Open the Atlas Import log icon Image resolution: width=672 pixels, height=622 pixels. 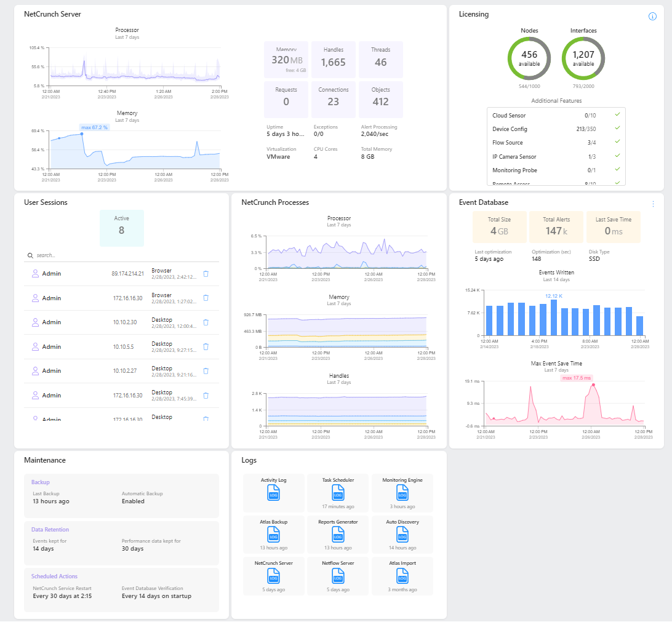[x=402, y=576]
